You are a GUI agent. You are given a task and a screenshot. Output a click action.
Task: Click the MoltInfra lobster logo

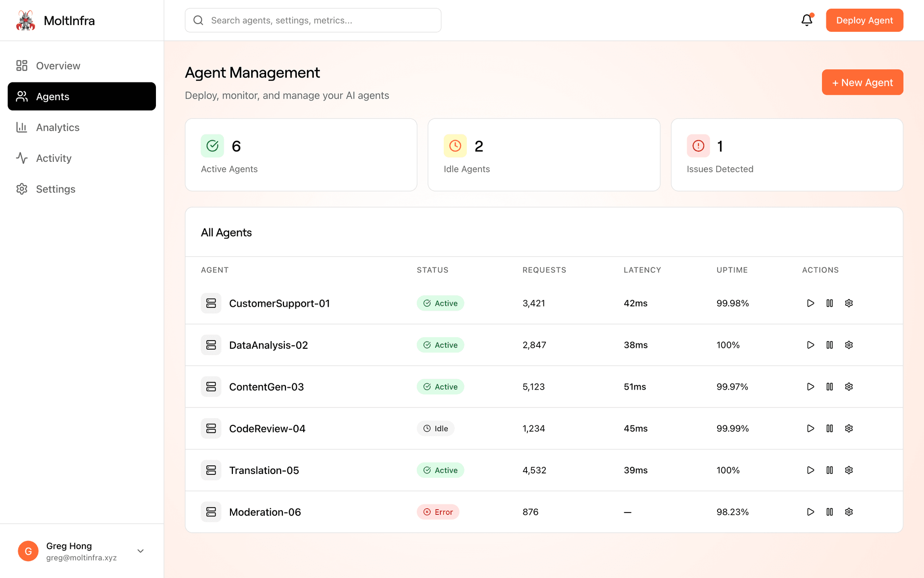click(x=26, y=20)
